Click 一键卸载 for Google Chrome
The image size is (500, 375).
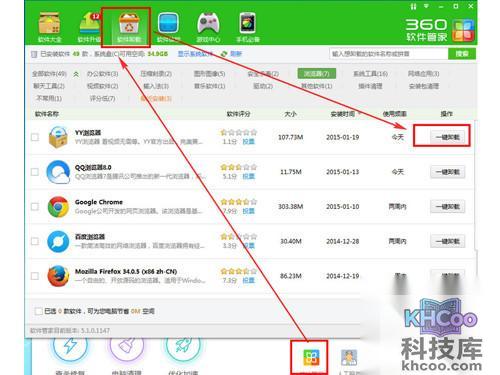[x=448, y=207]
